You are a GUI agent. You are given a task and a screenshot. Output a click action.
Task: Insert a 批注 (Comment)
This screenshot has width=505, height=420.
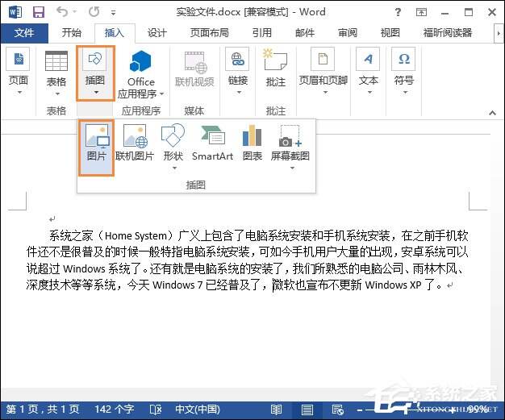pos(276,68)
